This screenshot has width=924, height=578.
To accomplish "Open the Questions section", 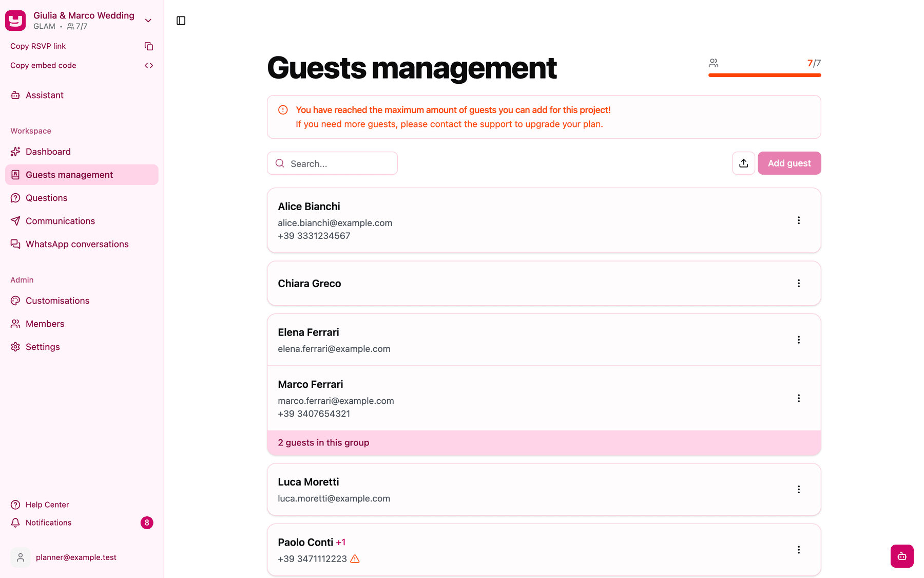I will (82, 198).
